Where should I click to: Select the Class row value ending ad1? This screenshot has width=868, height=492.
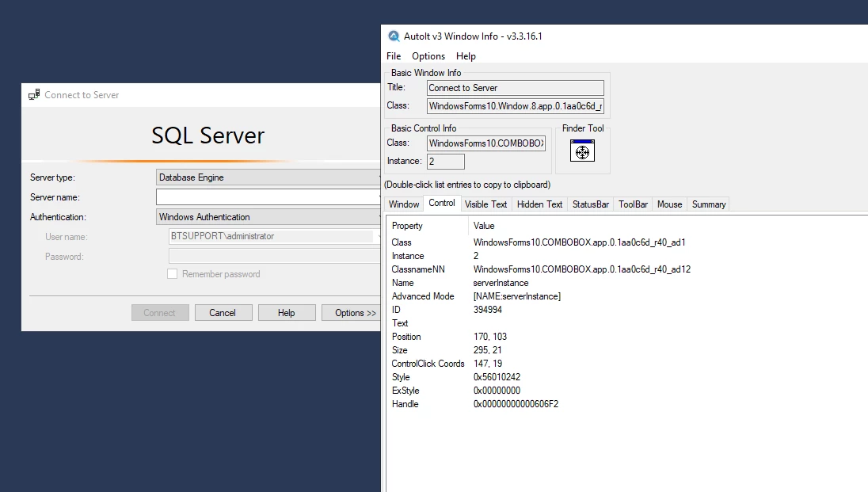tap(579, 242)
